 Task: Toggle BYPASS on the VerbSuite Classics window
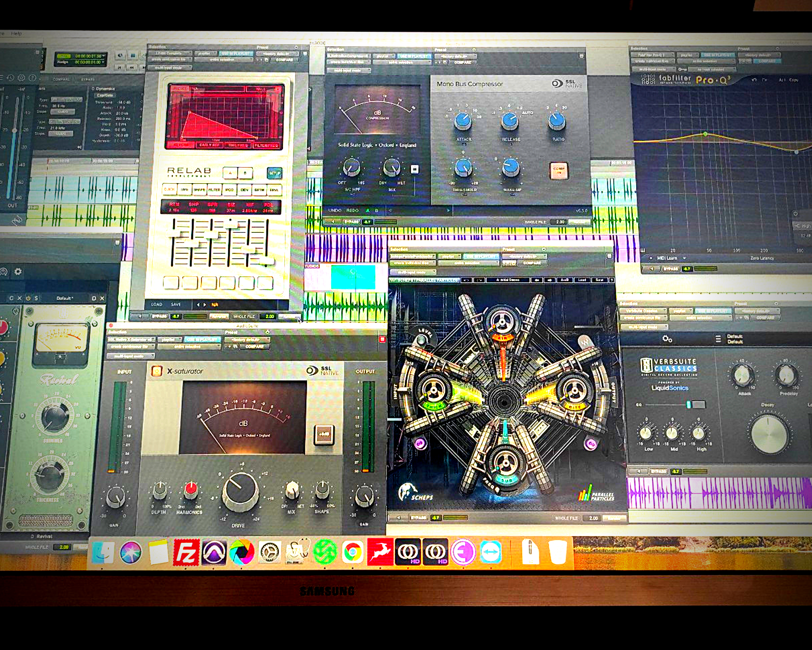coord(658,472)
